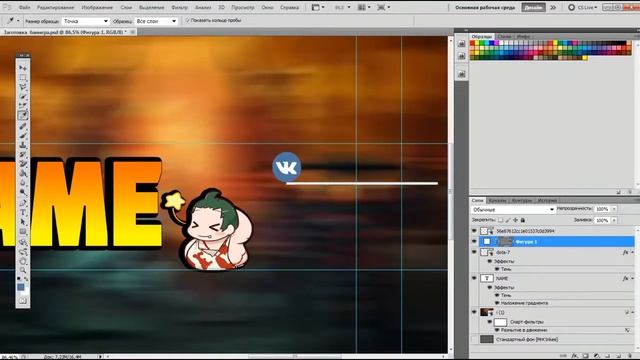The image size is (640, 360).
Task: Show the Стандартный фон layer
Action: 474,339
